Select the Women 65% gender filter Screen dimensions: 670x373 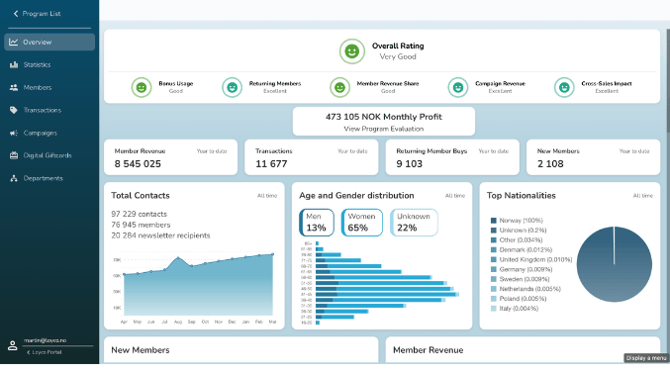[x=362, y=222]
